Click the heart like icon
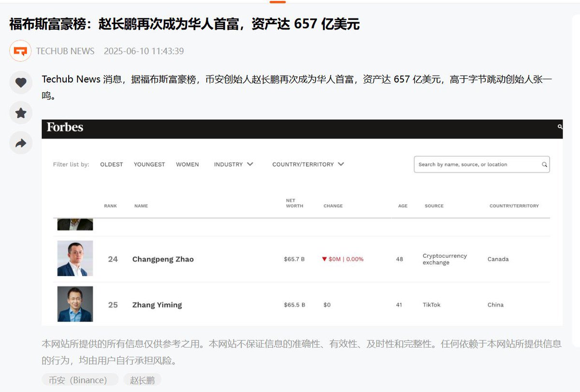This screenshot has height=392, width=580. click(x=21, y=83)
